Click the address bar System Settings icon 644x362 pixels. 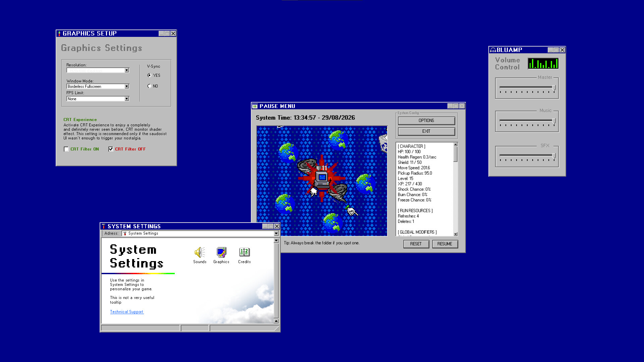(x=125, y=233)
